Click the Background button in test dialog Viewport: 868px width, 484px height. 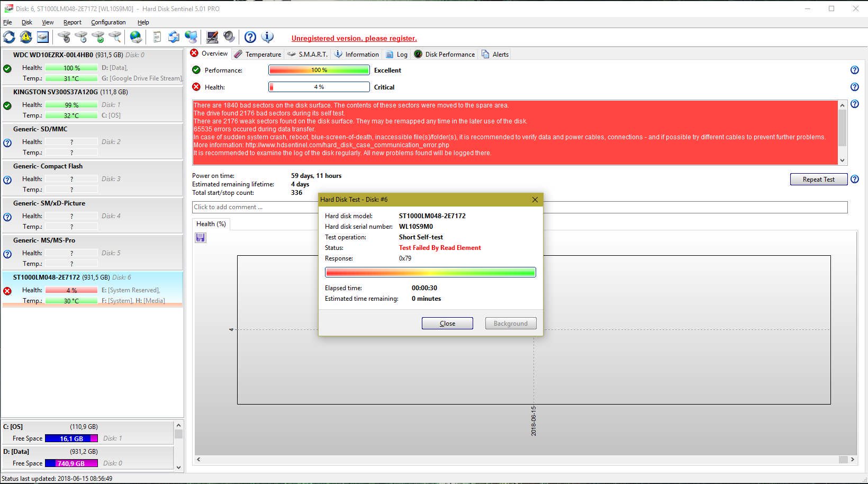click(x=511, y=324)
